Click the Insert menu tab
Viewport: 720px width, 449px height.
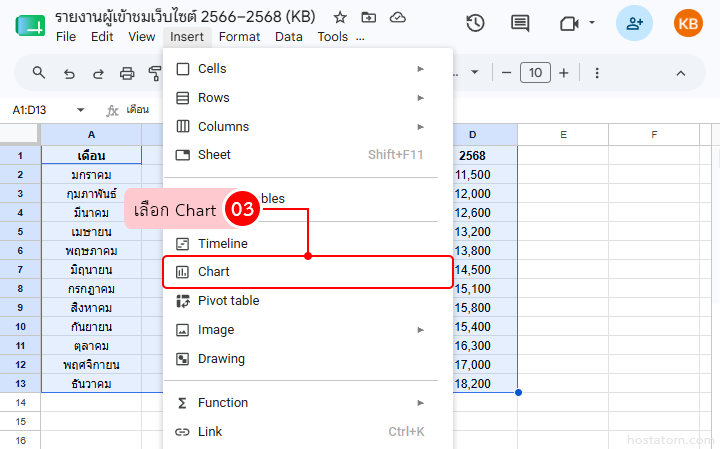point(187,37)
